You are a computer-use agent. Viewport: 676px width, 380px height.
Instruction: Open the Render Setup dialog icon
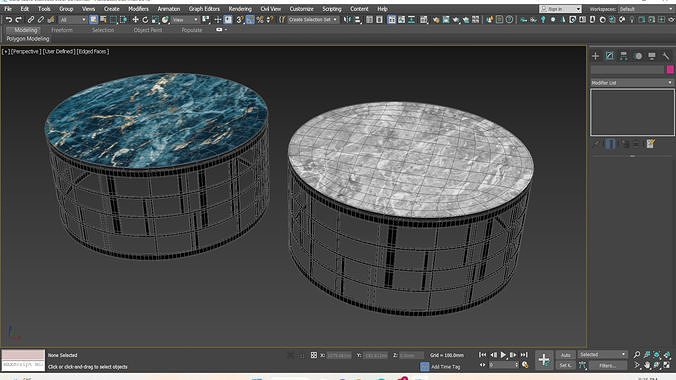446,20
